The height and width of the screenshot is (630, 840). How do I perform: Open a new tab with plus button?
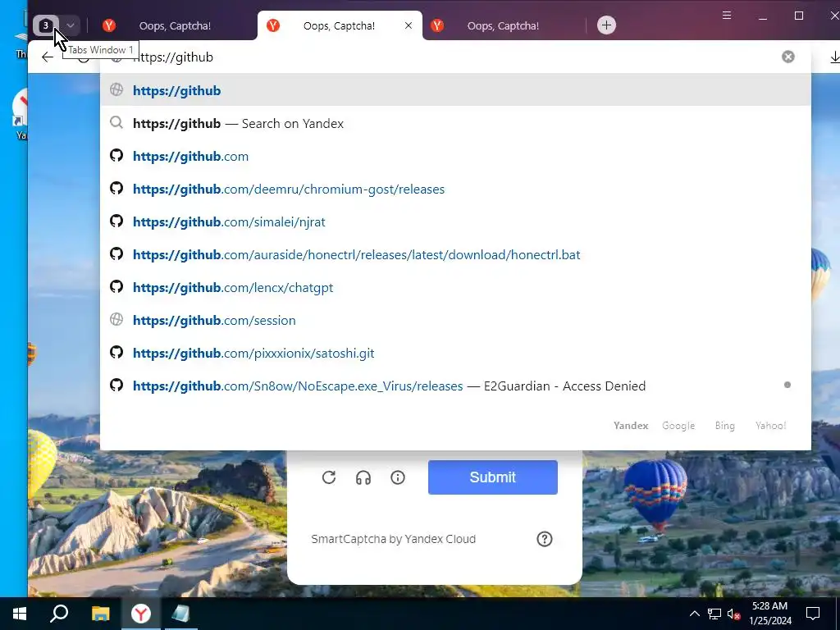coord(606,25)
